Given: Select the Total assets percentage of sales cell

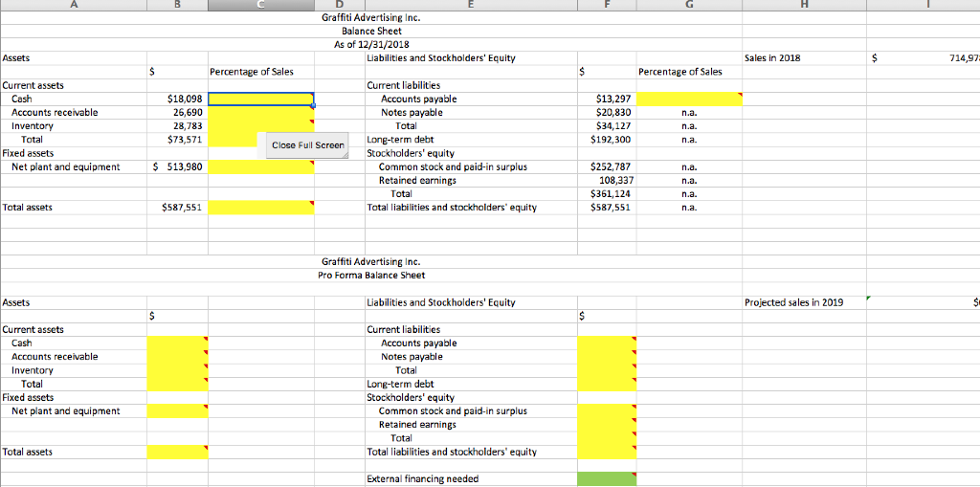Looking at the screenshot, I should 260,208.
